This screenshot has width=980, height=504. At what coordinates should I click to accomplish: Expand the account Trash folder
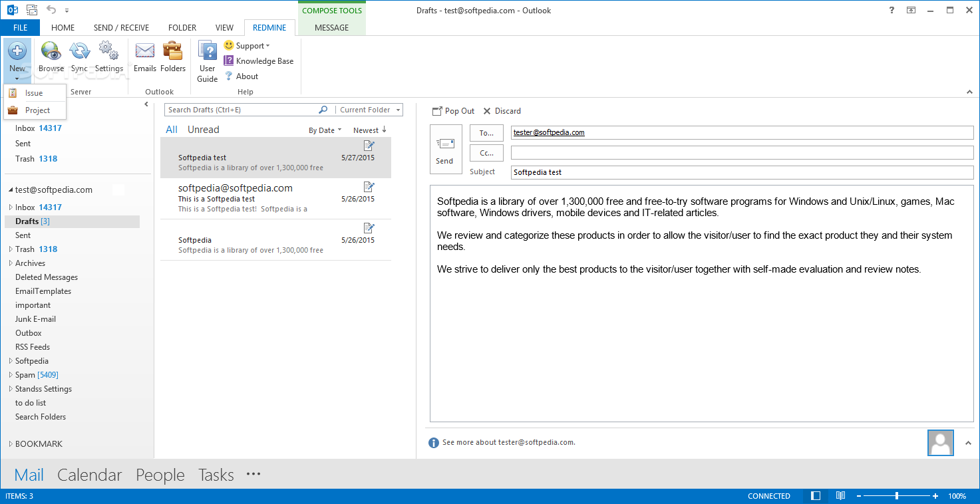click(x=11, y=249)
